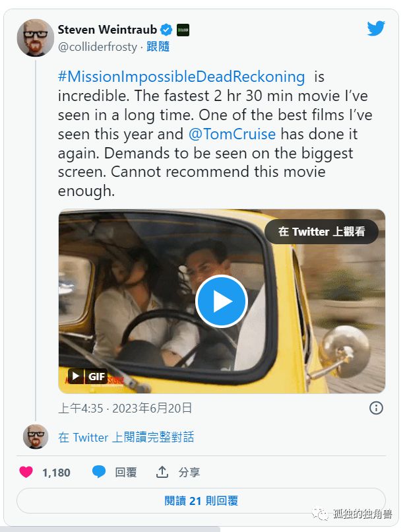Image resolution: width=405 pixels, height=532 pixels.
Task: Click the small avatar beside the conversation link
Action: pos(36,437)
